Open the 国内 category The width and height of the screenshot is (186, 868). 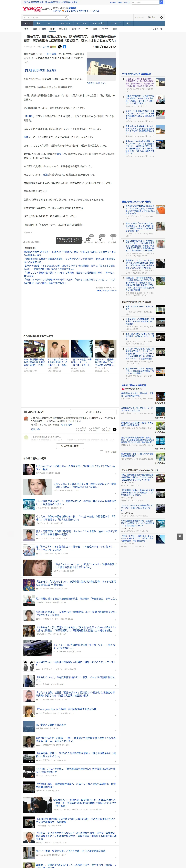tap(35, 29)
